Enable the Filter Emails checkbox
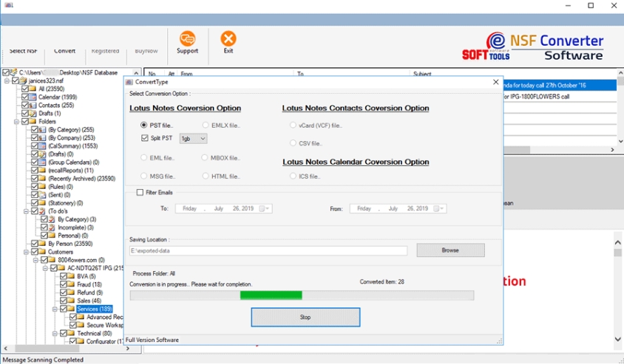Screen dimensions: 624x364 point(140,193)
